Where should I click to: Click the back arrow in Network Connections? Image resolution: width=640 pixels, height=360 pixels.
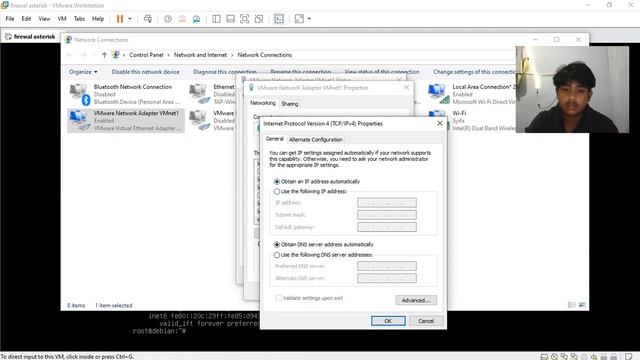[70, 55]
